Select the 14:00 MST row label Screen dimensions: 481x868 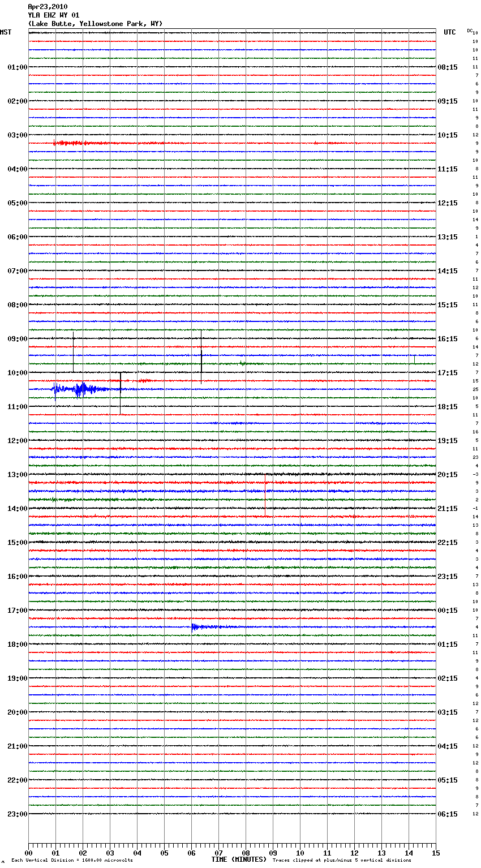(18, 509)
